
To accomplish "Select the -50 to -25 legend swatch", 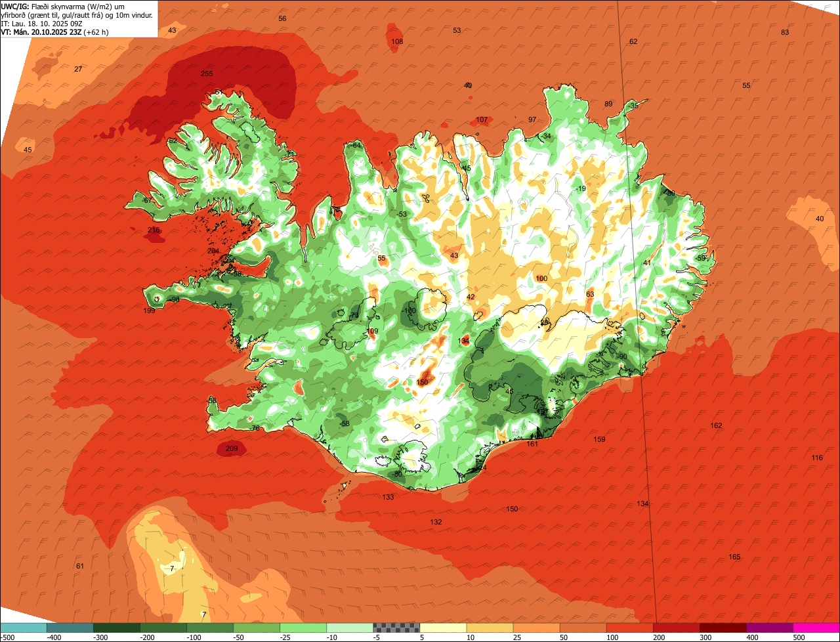I will pos(257,628).
